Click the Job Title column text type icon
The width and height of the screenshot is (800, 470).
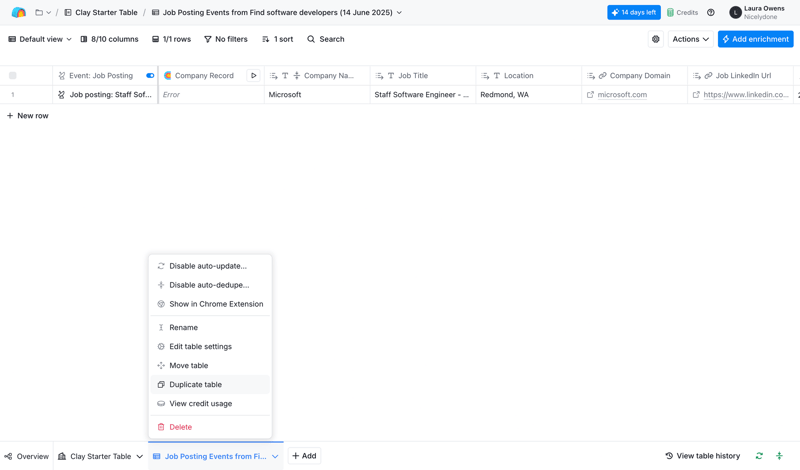pyautogui.click(x=391, y=76)
